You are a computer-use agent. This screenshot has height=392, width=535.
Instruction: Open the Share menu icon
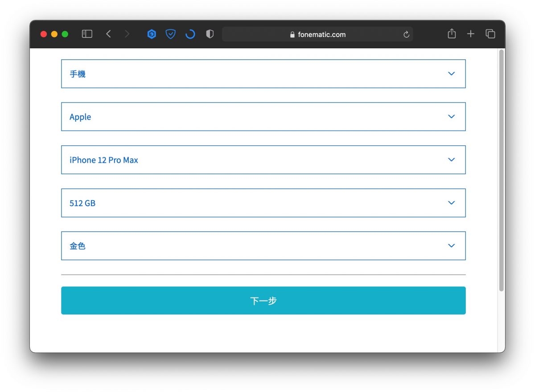click(452, 33)
